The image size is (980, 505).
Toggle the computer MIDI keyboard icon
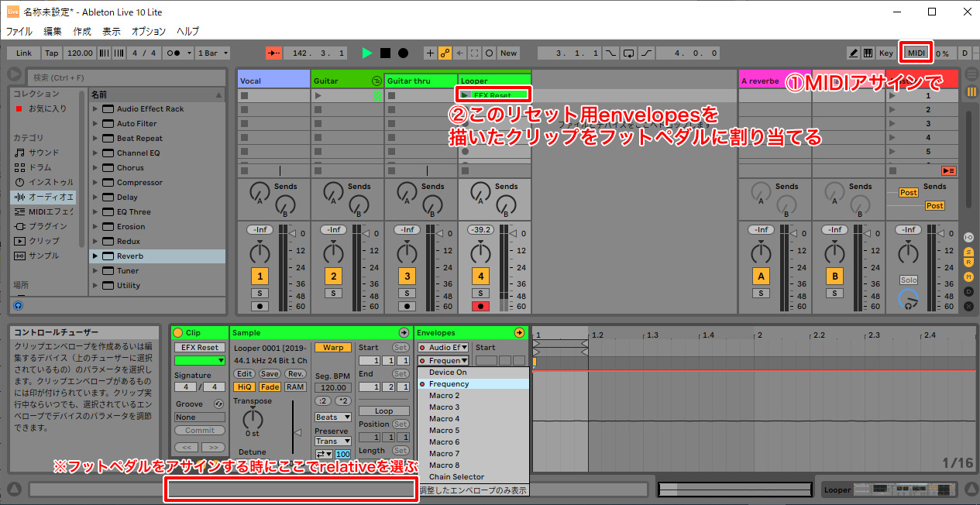tap(868, 53)
